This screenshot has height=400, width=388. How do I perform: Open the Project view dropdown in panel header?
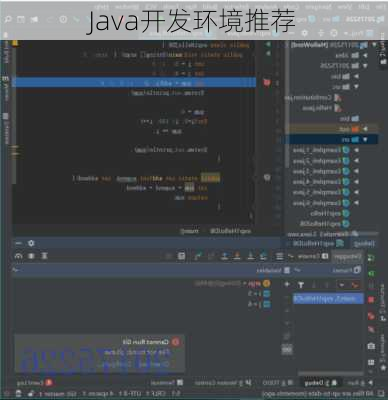pyautogui.click(x=345, y=33)
